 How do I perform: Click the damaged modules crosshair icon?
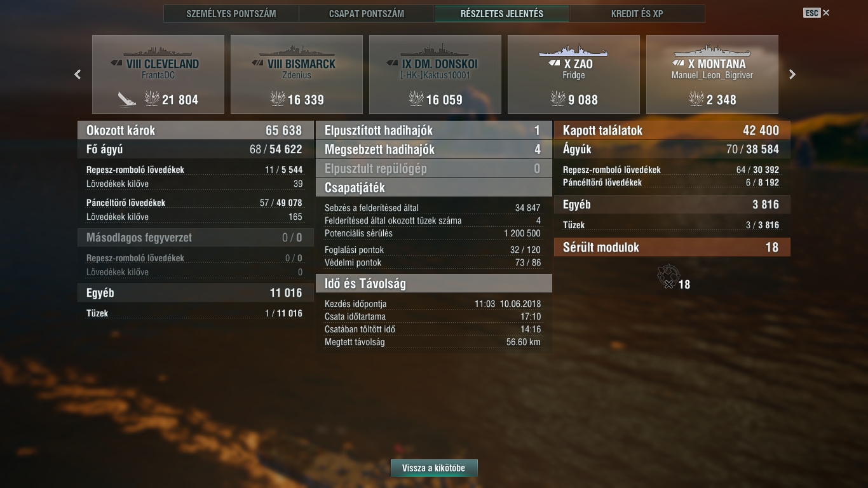coord(667,276)
